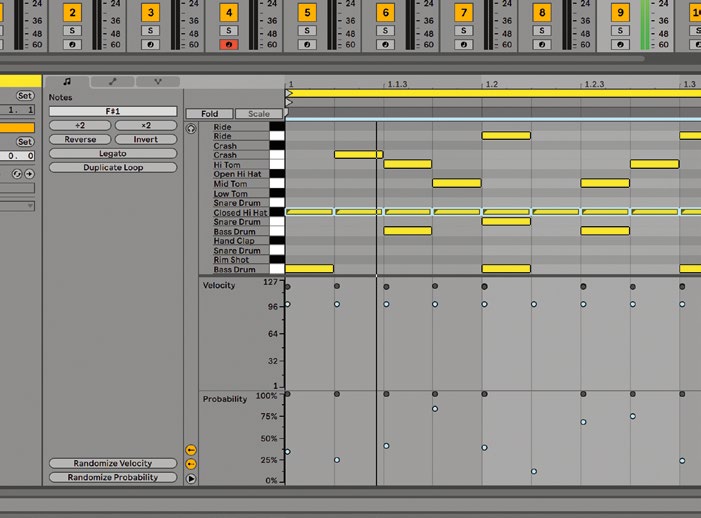This screenshot has height=518, width=701.
Task: Click the Invert button
Action: (x=146, y=139)
